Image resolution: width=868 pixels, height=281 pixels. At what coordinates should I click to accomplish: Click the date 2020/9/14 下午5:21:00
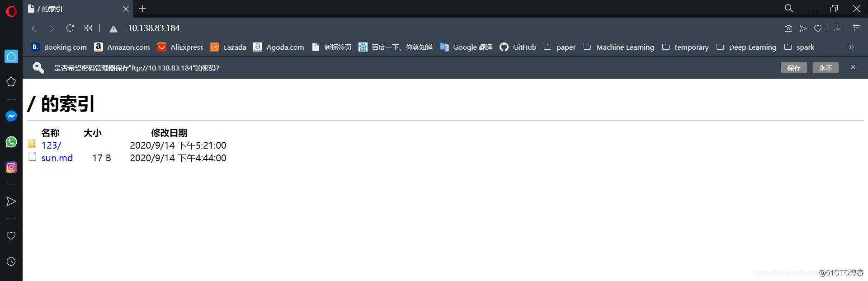[178, 145]
